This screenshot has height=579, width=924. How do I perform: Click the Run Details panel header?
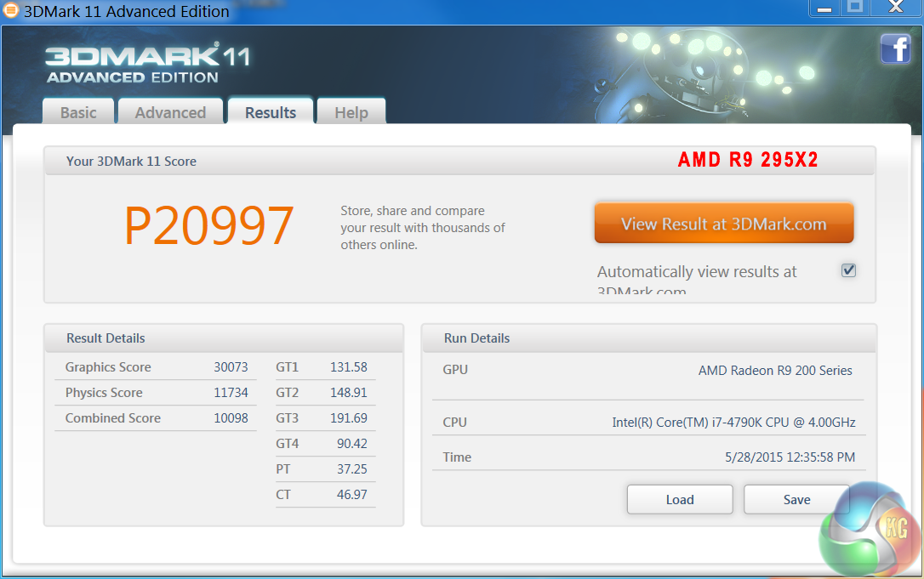pyautogui.click(x=649, y=338)
